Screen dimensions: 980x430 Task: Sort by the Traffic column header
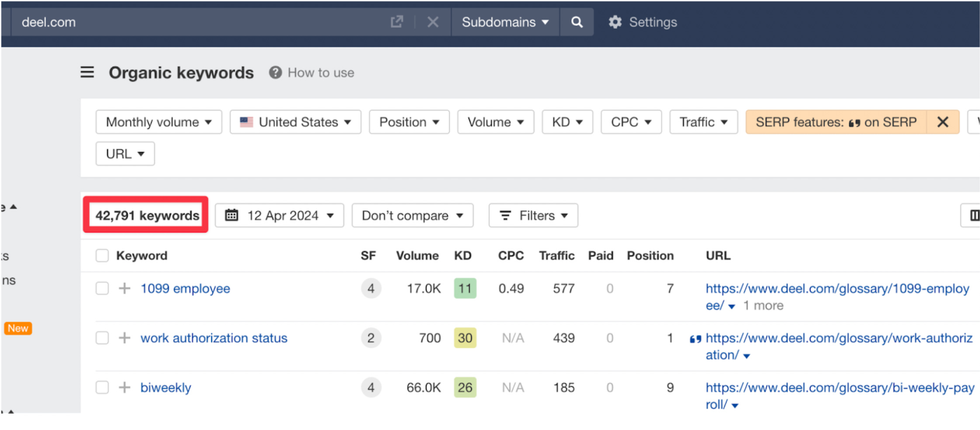(556, 256)
